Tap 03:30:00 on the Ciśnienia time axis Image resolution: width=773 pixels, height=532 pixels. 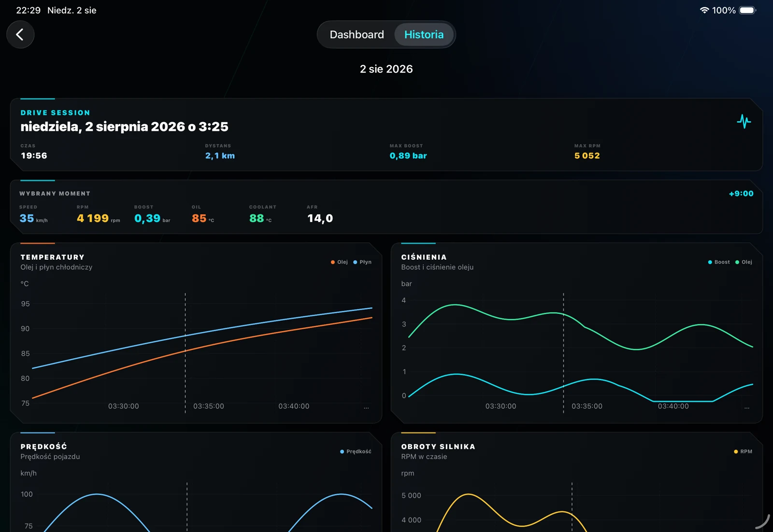(x=501, y=406)
